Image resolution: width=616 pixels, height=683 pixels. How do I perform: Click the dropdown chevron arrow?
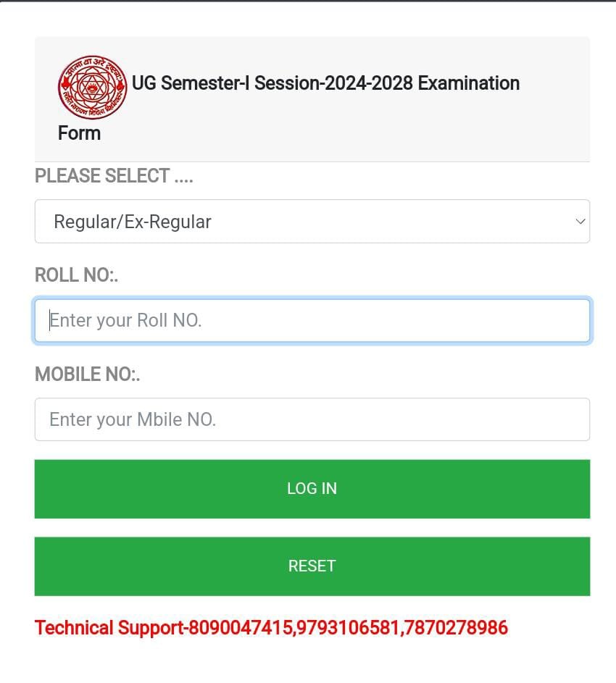580,222
